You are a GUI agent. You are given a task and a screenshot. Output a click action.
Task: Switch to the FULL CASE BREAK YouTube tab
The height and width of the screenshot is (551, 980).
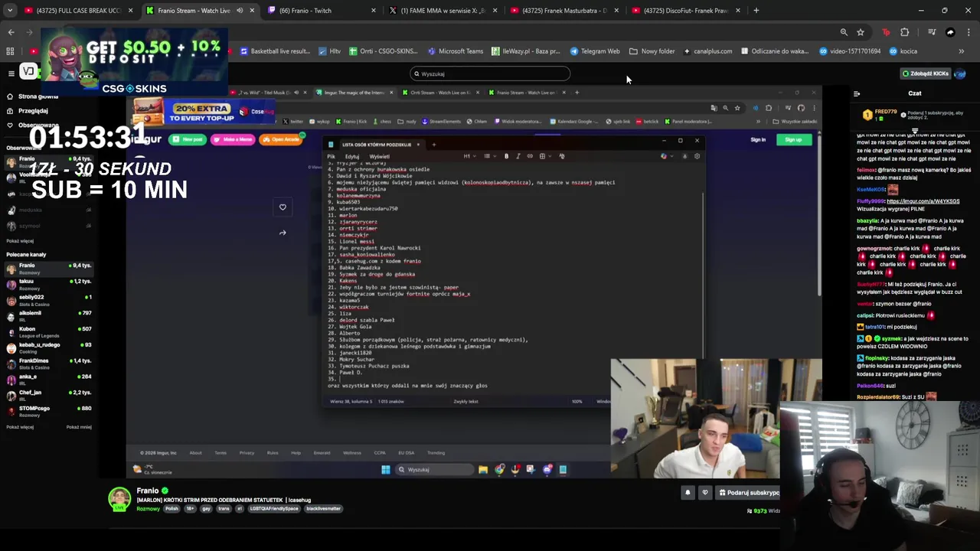(x=77, y=11)
